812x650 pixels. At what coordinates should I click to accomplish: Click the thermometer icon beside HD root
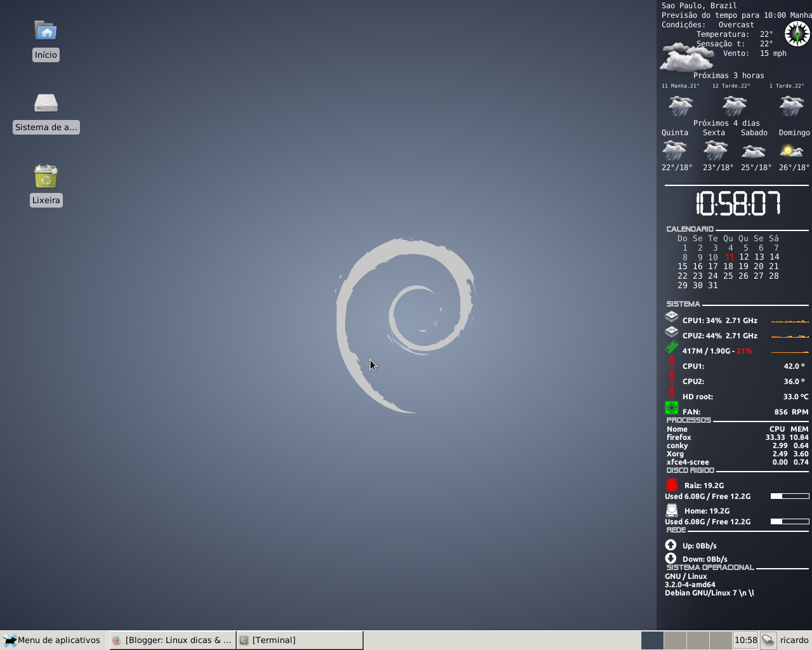click(671, 393)
